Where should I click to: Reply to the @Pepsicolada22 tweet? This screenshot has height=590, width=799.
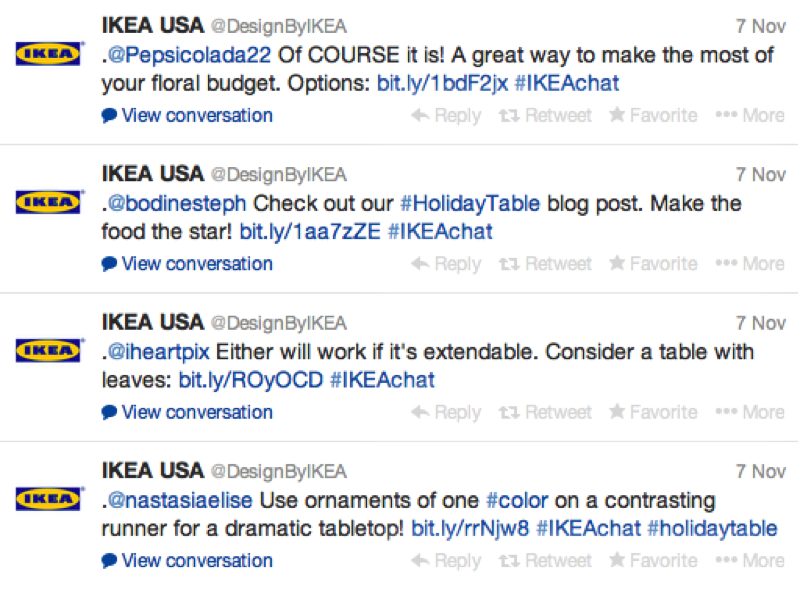pyautogui.click(x=446, y=115)
